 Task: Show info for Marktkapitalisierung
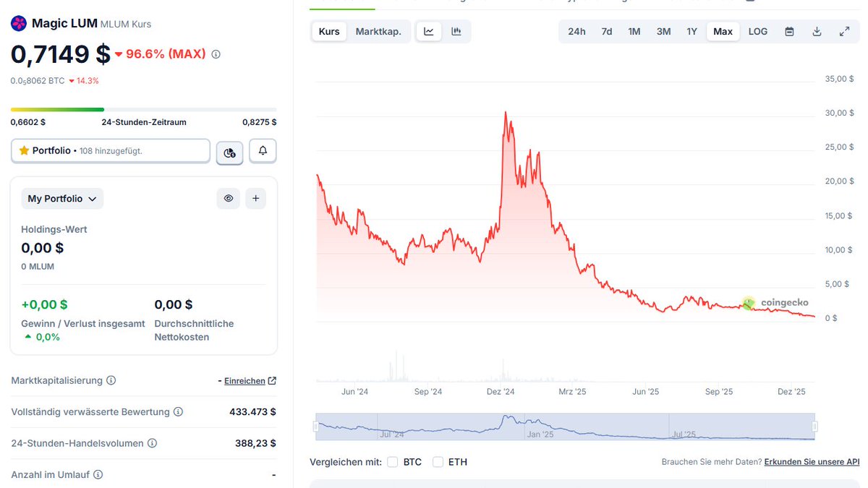[111, 380]
